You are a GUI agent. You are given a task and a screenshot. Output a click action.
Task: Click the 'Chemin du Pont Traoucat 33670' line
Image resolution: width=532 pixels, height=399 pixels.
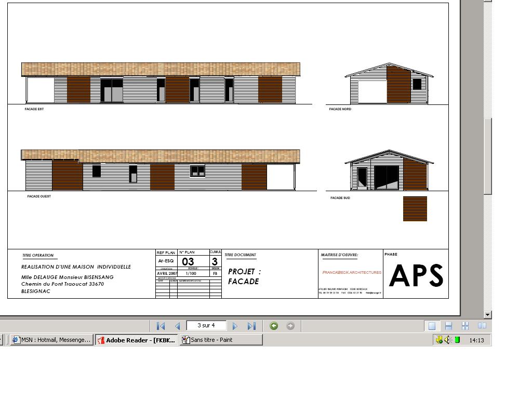pos(62,284)
